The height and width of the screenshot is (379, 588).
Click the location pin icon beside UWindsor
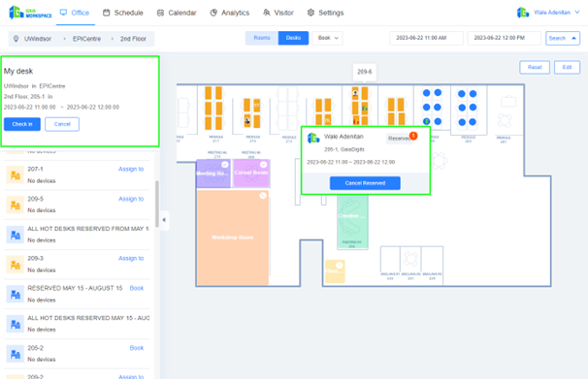(16, 39)
